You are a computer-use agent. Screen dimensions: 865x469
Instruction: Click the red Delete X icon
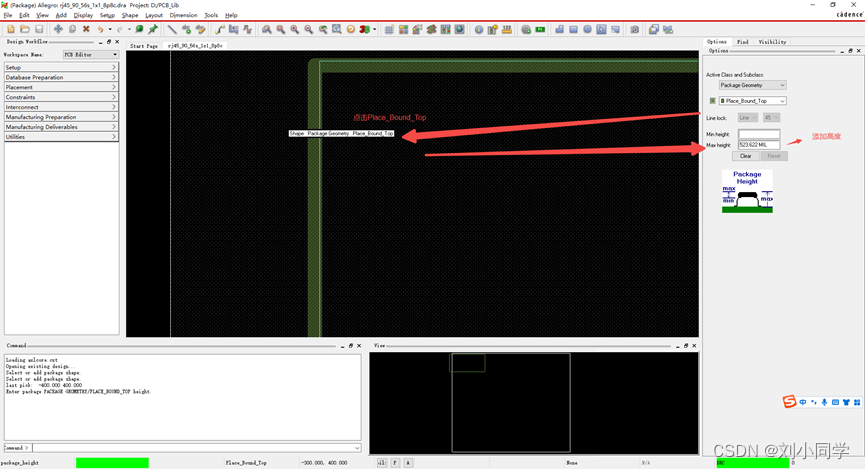tap(86, 30)
